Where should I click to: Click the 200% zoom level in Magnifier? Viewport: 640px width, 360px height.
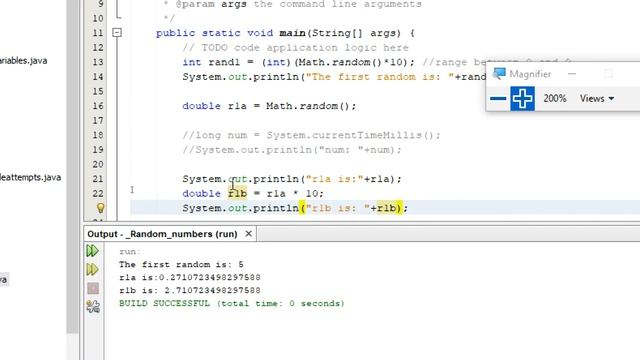pos(555,98)
